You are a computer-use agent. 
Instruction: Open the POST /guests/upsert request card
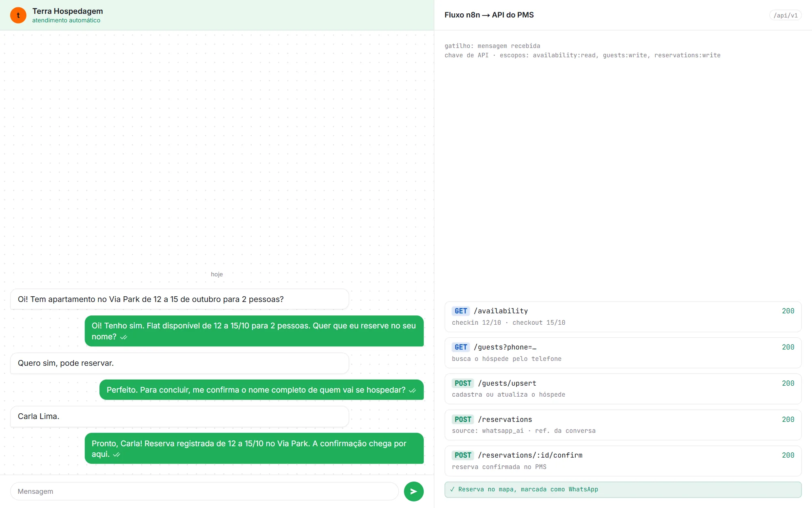tap(623, 389)
